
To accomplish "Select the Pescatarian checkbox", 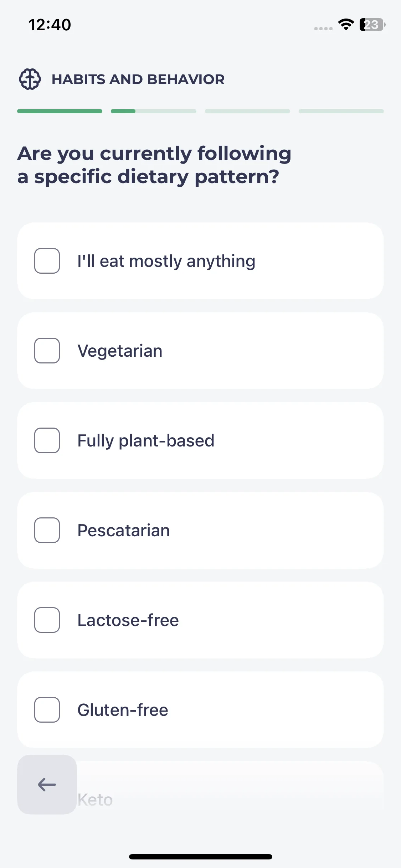I will pos(47,530).
